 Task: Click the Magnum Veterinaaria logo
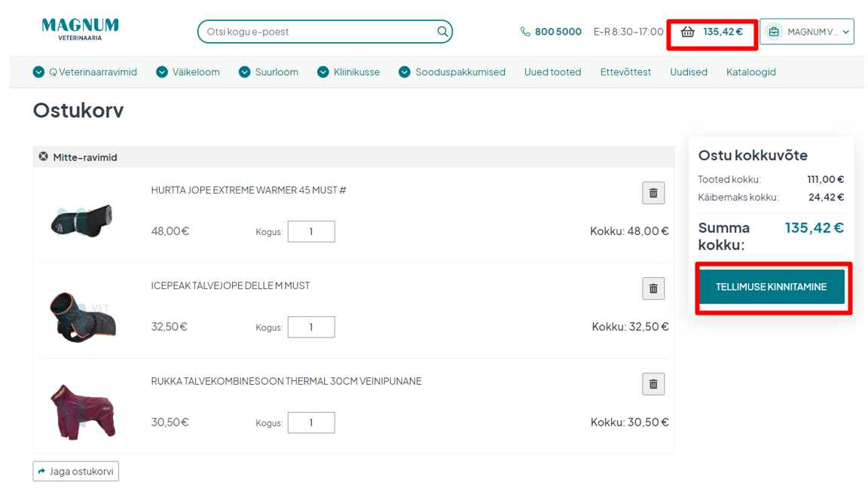[x=81, y=29]
